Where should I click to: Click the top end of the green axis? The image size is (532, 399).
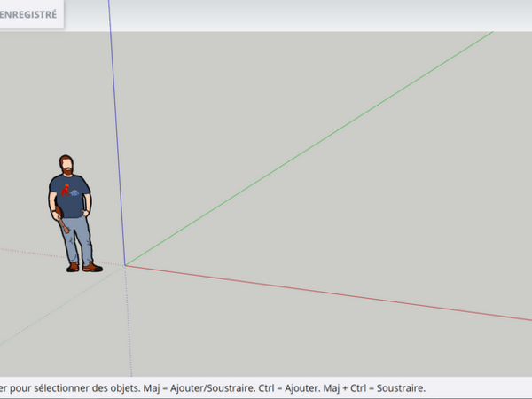[490, 33]
